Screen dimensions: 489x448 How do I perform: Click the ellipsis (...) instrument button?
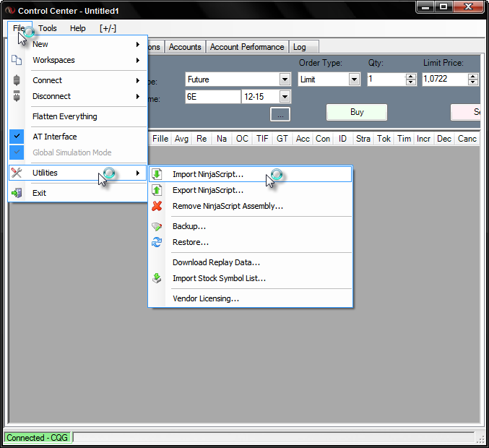280,114
